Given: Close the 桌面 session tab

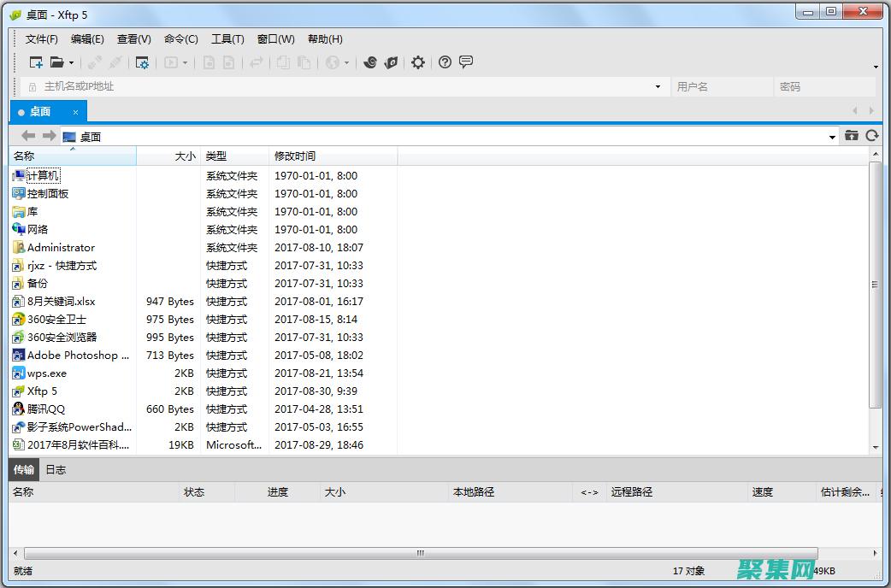Looking at the screenshot, I should coord(74,111).
